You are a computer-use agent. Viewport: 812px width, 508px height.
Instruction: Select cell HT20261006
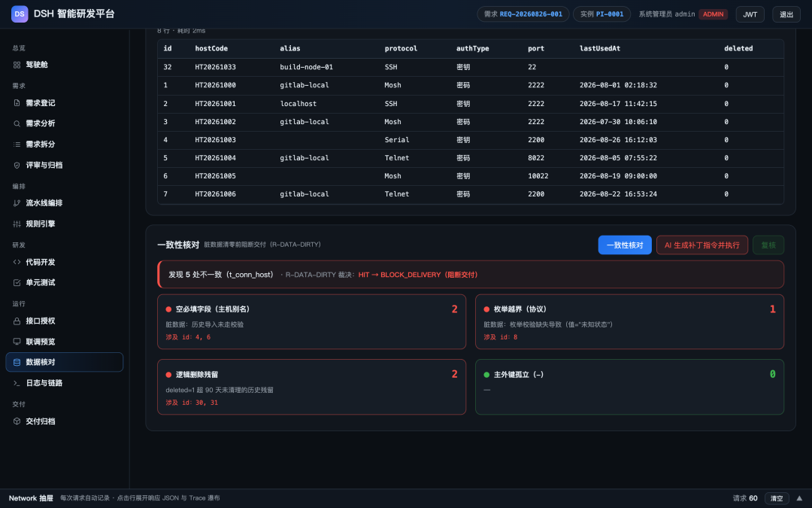pos(216,194)
